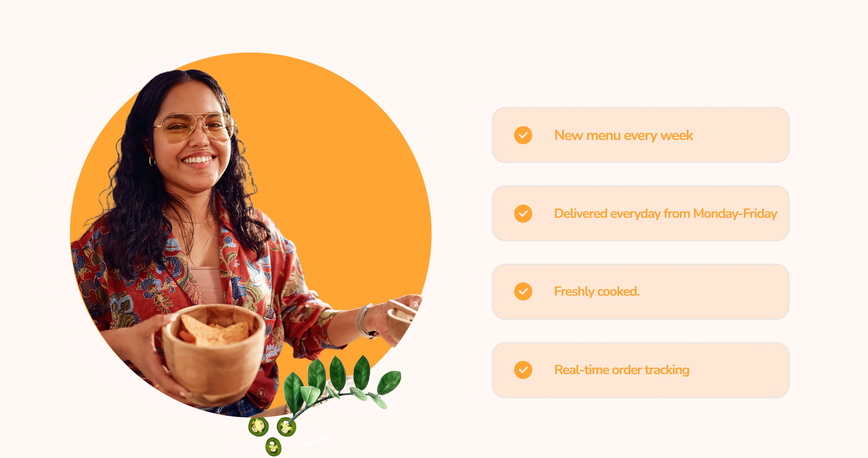Click the Freshly cooked feature card
This screenshot has width=868, height=458.
coord(641,292)
